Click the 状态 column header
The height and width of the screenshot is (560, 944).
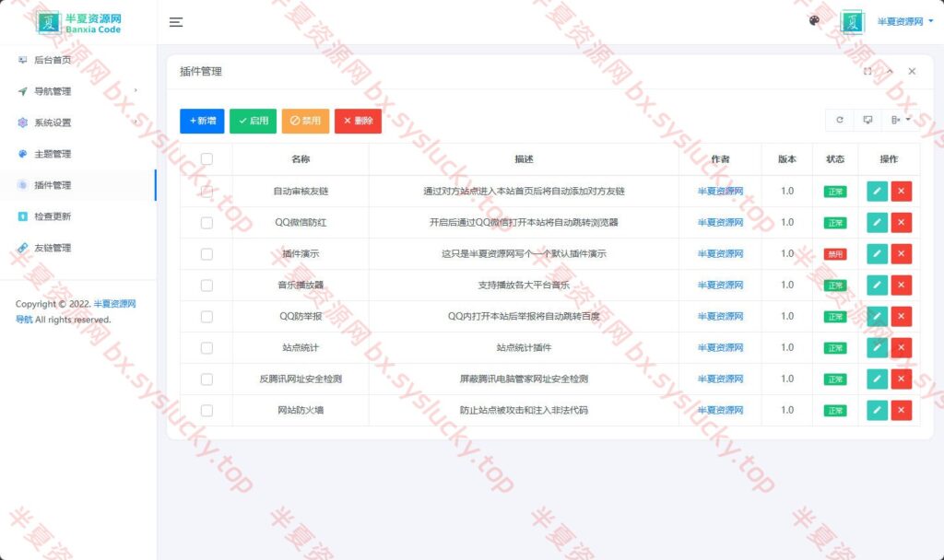pos(835,159)
